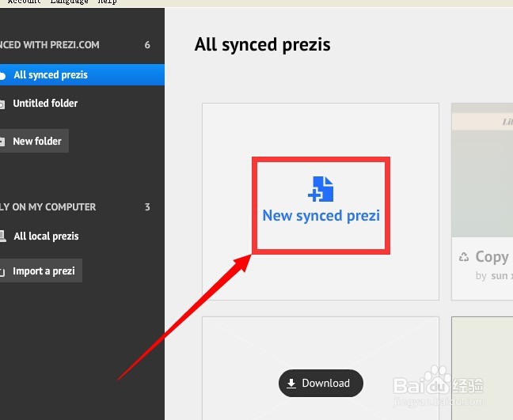The width and height of the screenshot is (513, 420).
Task: Click the Only on my computer section header
Action: tap(47, 207)
